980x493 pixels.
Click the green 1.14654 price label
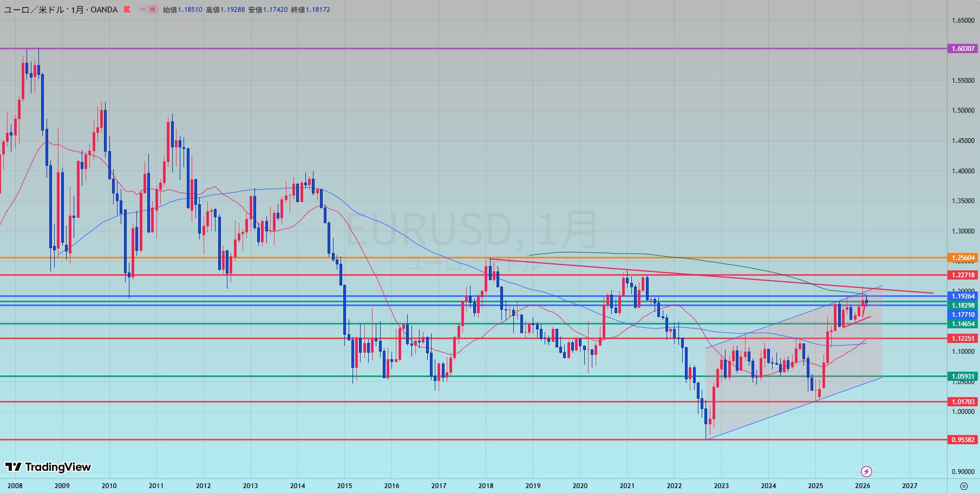click(963, 324)
